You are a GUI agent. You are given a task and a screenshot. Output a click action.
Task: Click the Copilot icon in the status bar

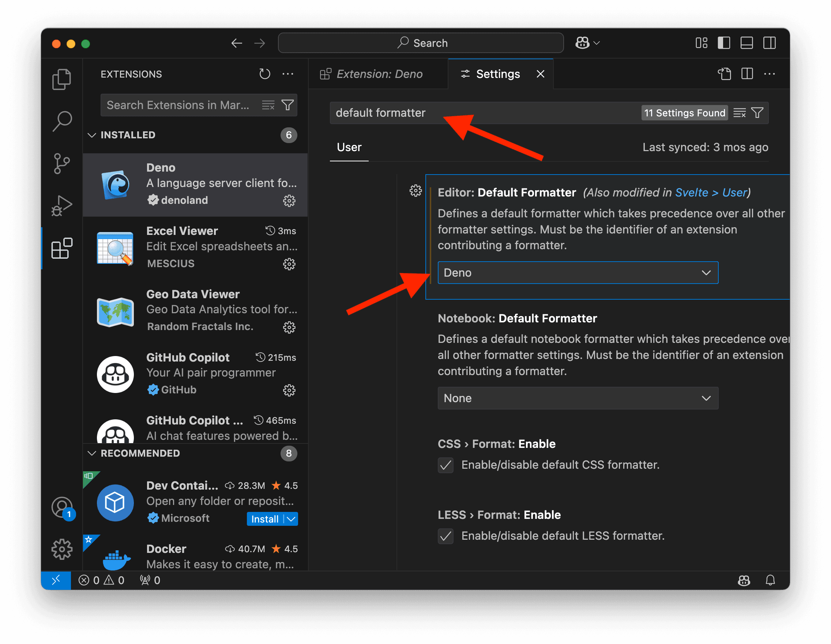pyautogui.click(x=744, y=580)
